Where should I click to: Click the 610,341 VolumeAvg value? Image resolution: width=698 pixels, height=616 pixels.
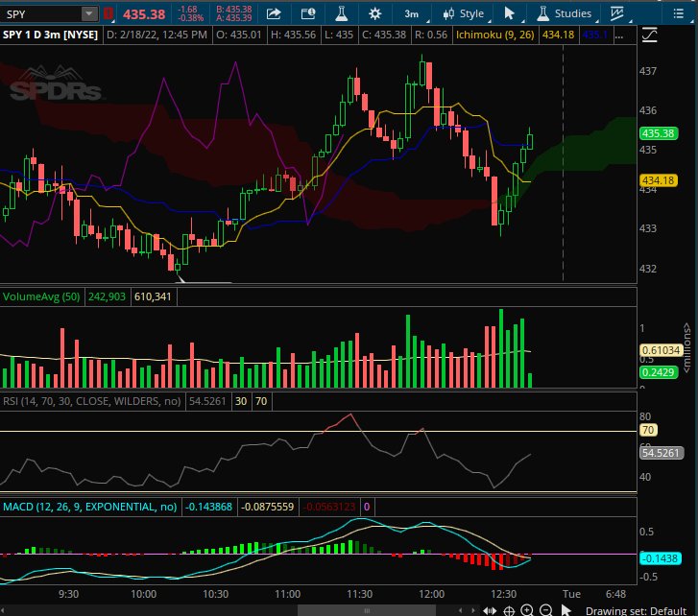(x=153, y=296)
